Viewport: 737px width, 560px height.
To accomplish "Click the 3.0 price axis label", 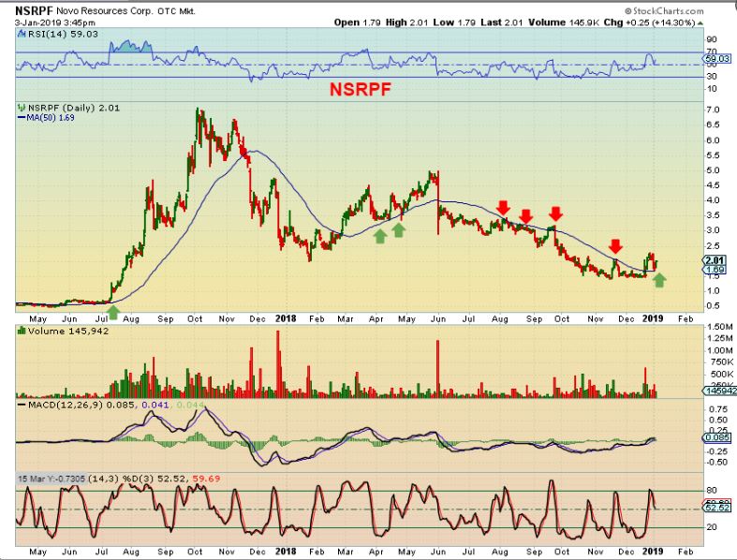I will (713, 230).
